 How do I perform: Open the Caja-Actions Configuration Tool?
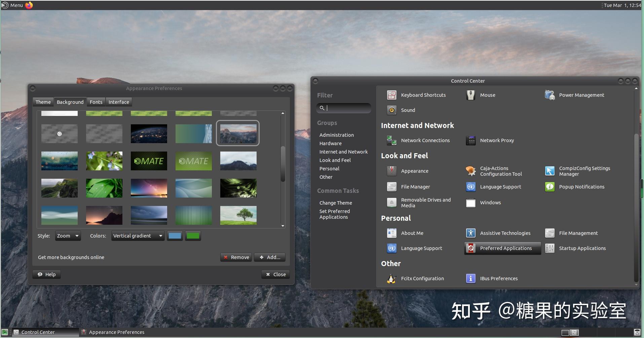(x=501, y=171)
